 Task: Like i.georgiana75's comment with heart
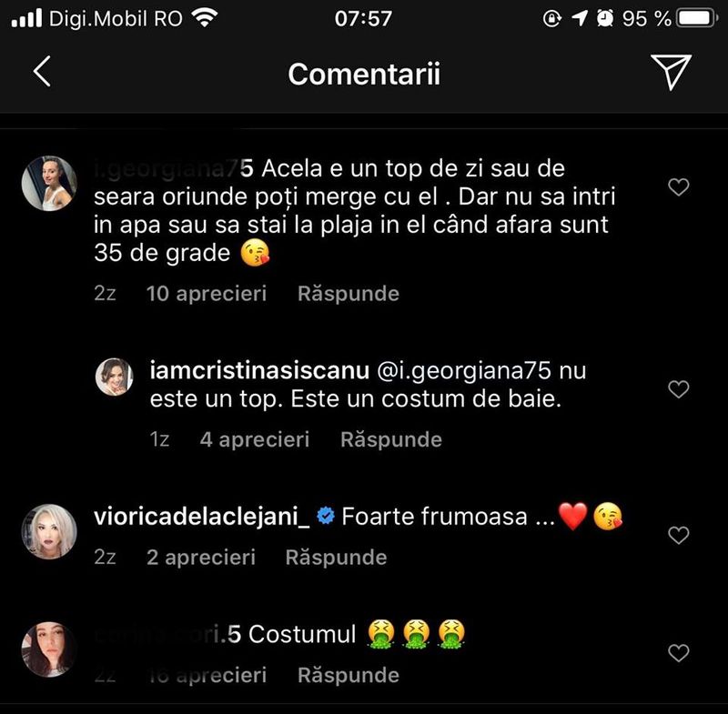click(679, 187)
